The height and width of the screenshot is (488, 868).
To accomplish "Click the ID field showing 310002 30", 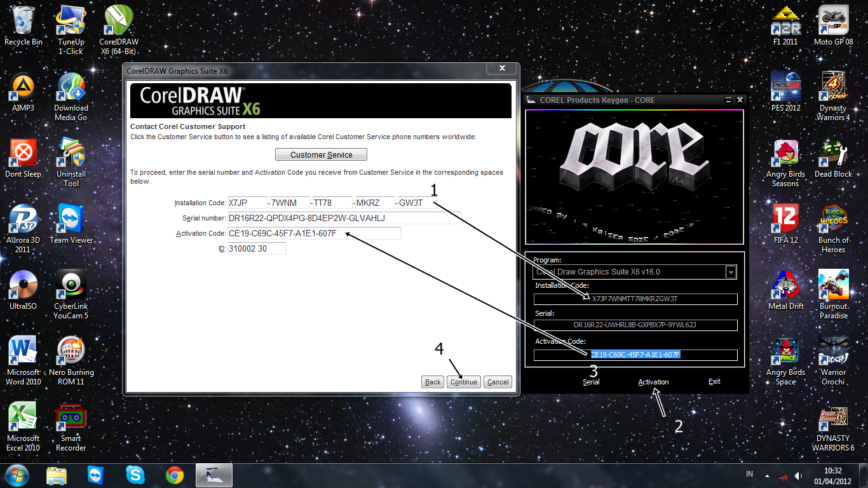I will pos(257,248).
